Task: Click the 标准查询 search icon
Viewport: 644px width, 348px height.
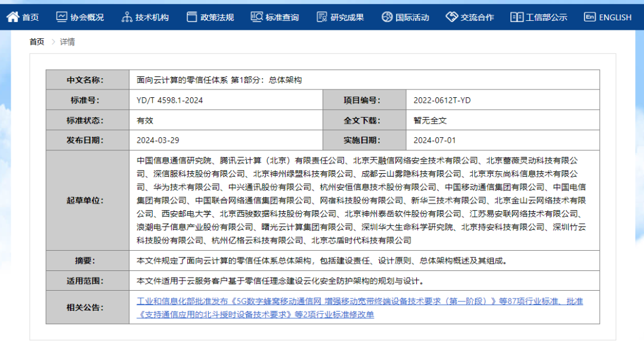Action: [x=256, y=17]
